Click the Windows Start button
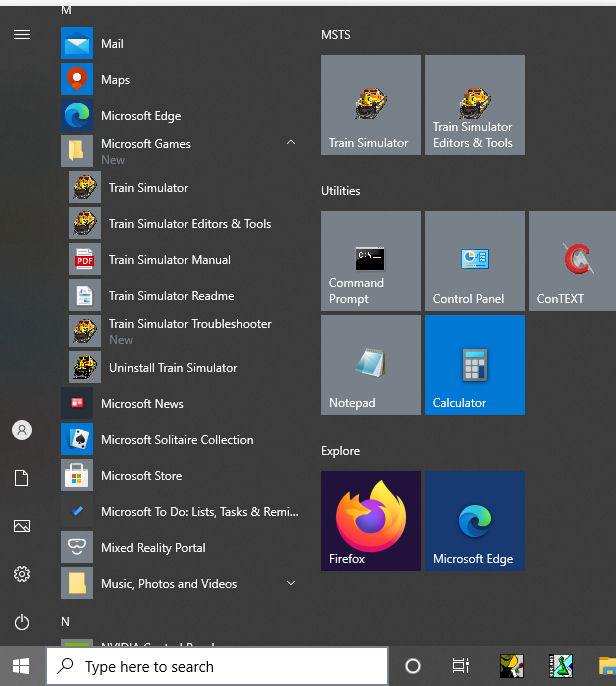 tap(21, 666)
